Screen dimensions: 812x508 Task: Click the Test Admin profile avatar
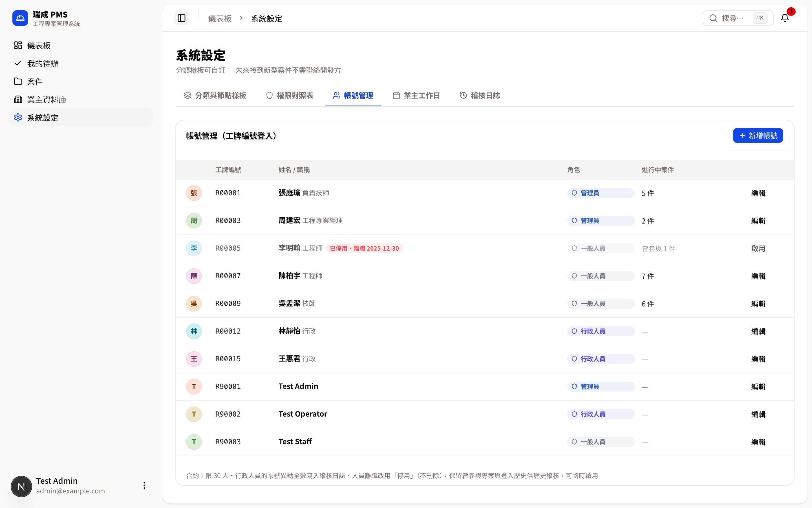21,486
